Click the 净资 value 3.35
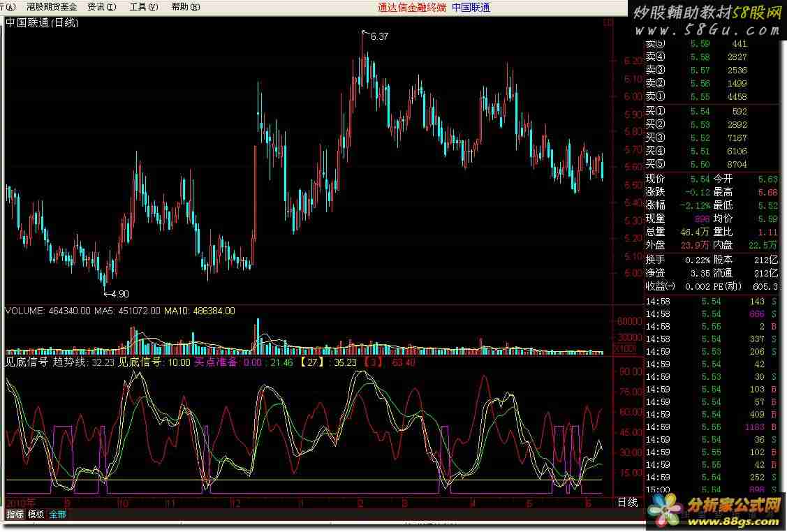 (x=700, y=274)
